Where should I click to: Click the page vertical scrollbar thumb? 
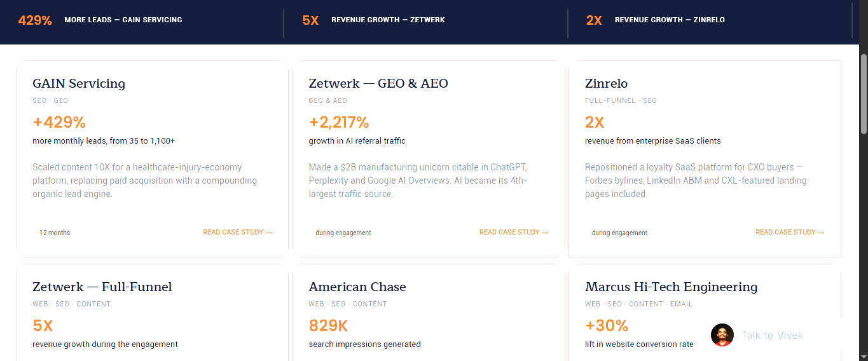click(864, 93)
